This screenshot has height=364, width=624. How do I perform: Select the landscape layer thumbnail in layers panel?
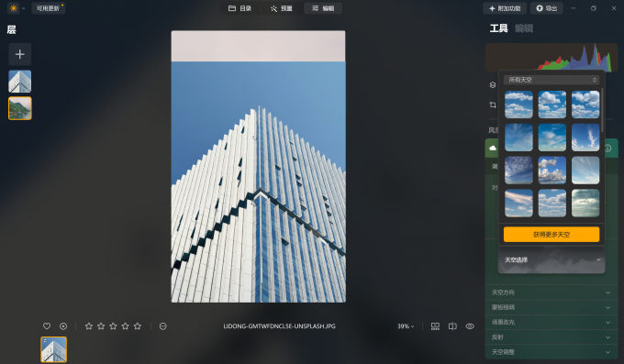coord(20,108)
